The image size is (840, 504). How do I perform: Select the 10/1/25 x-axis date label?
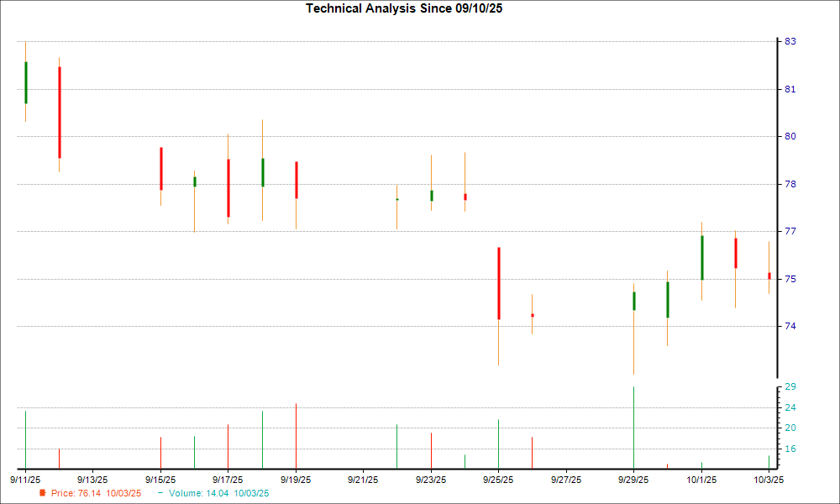pos(701,480)
